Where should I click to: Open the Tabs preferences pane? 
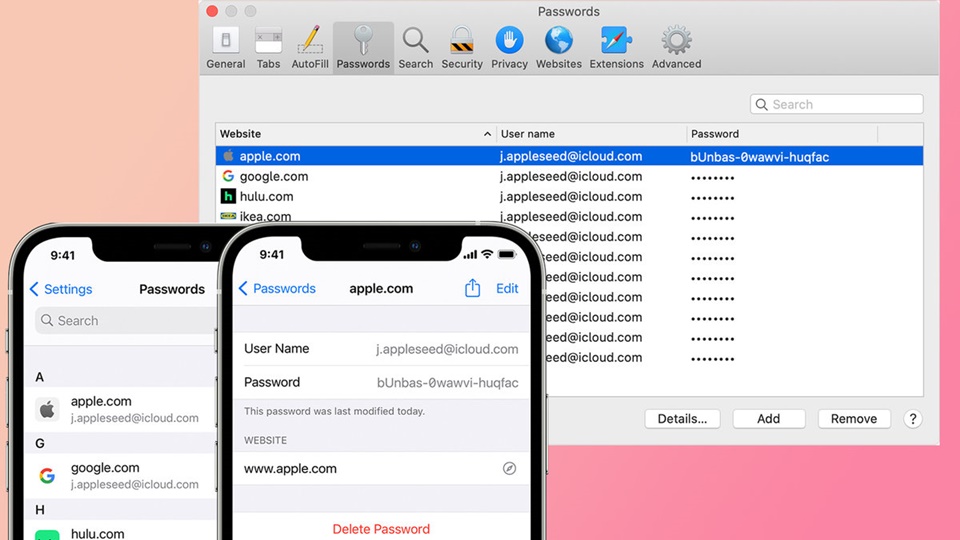[x=268, y=48]
